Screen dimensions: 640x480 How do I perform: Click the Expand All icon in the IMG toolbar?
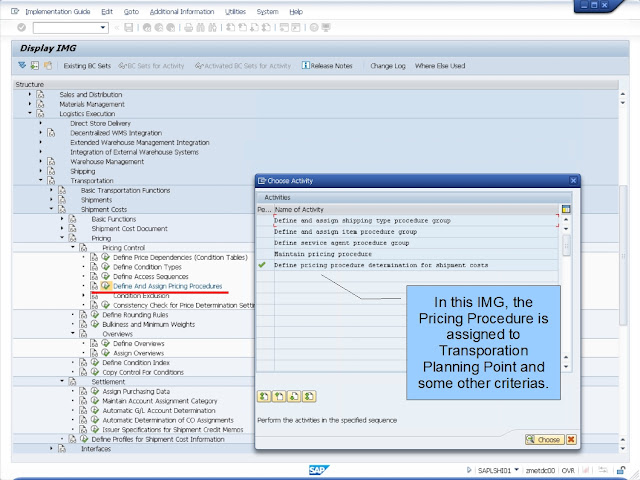point(22,65)
